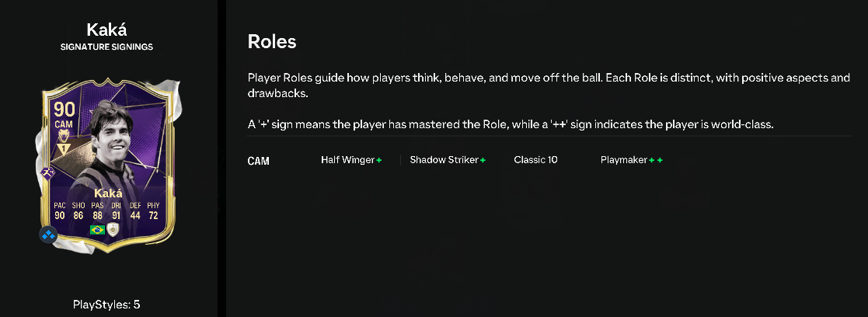Click the Icon league badge beside the flag
The image size is (868, 317).
tap(113, 229)
